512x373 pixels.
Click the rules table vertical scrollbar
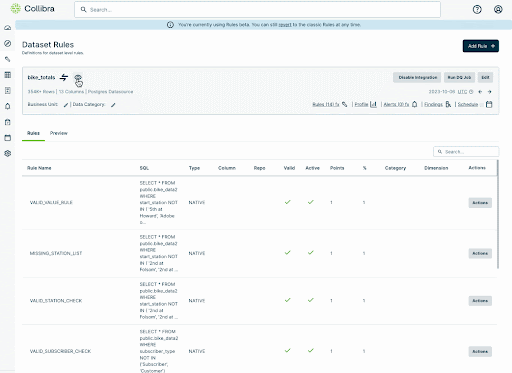498,214
